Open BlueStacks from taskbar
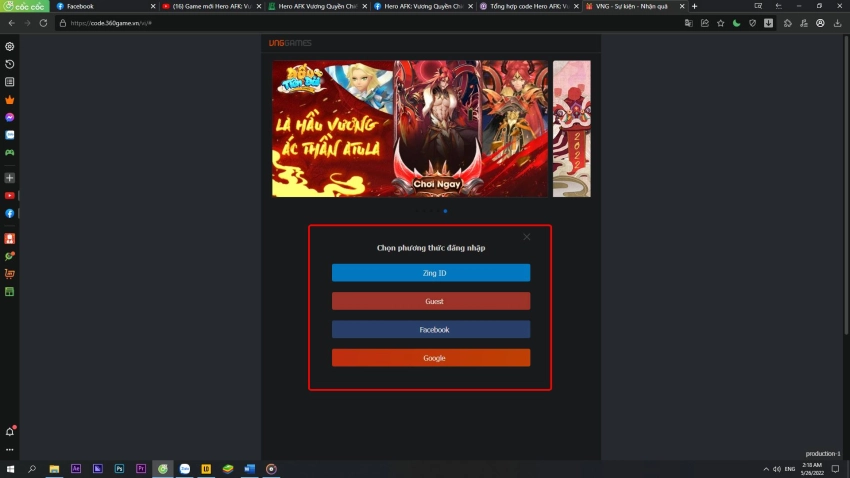 (x=228, y=469)
